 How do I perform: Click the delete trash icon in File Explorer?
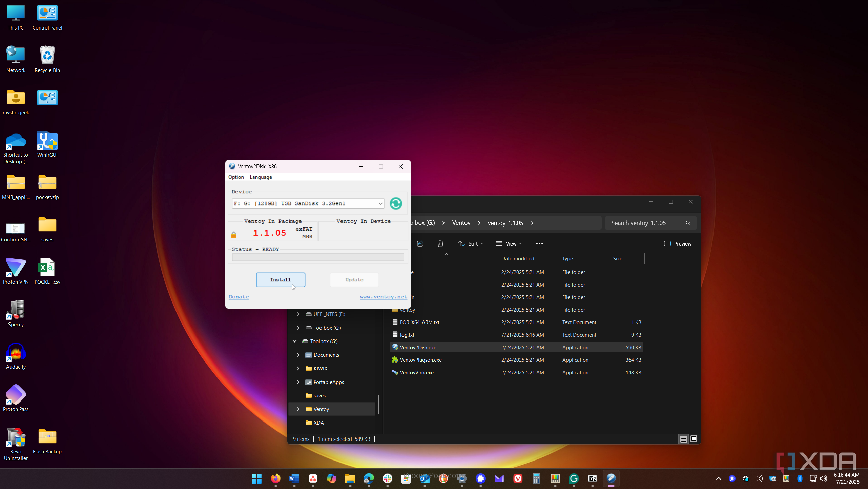(440, 243)
